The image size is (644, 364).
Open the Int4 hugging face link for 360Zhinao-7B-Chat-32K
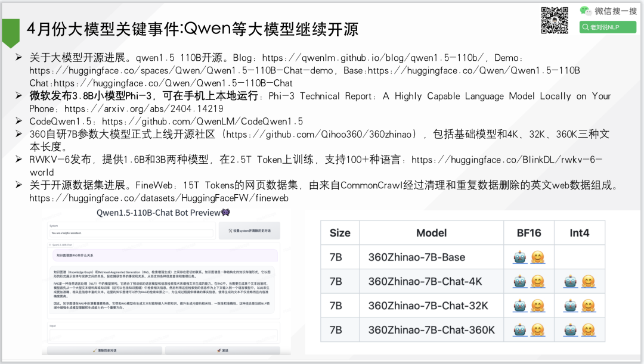[x=589, y=306]
